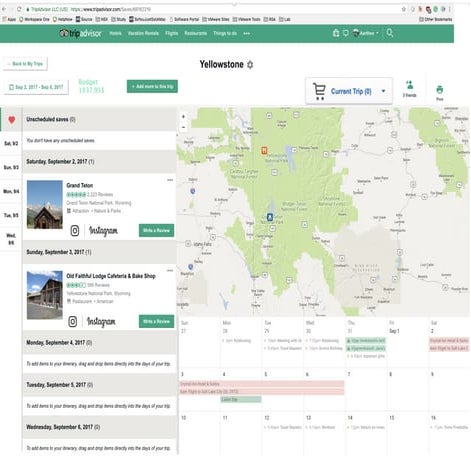Click Wednesday, September 6, 2017 header
This screenshot has width=471, height=471.
click(x=99, y=427)
